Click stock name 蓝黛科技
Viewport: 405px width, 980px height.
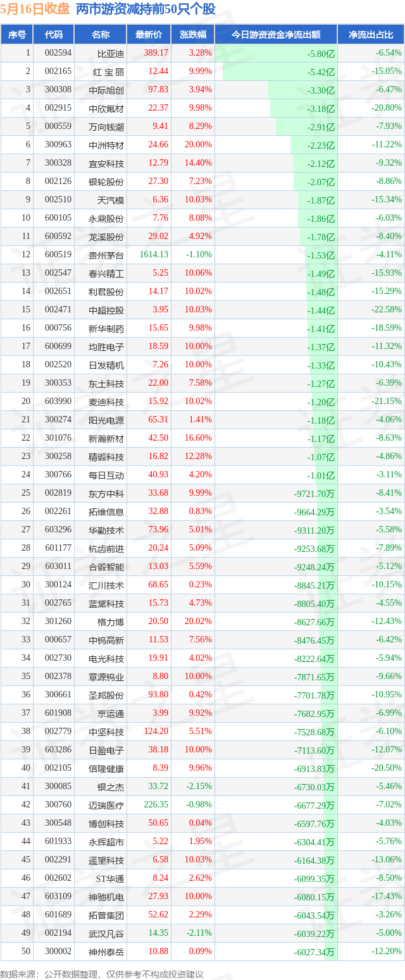click(x=106, y=603)
